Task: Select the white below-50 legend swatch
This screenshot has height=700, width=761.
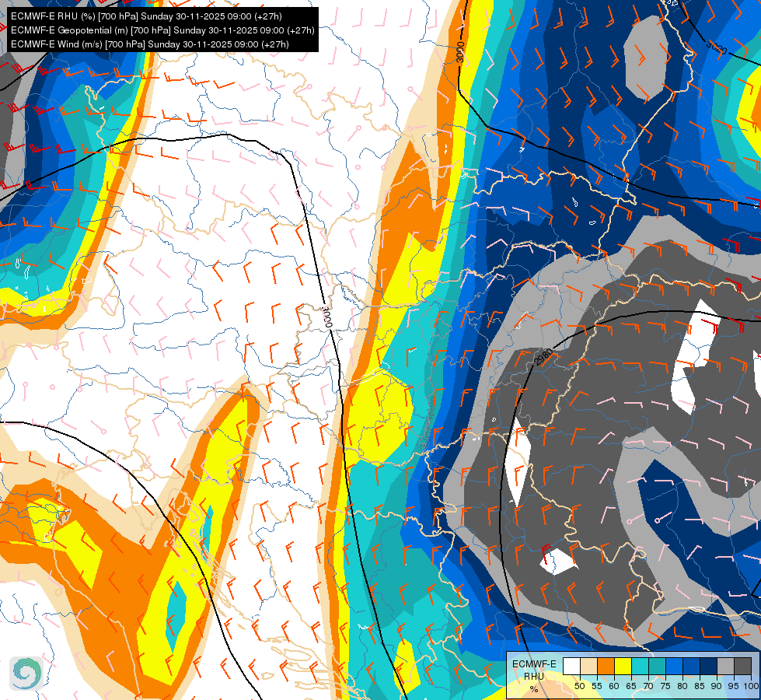Action: (x=571, y=666)
